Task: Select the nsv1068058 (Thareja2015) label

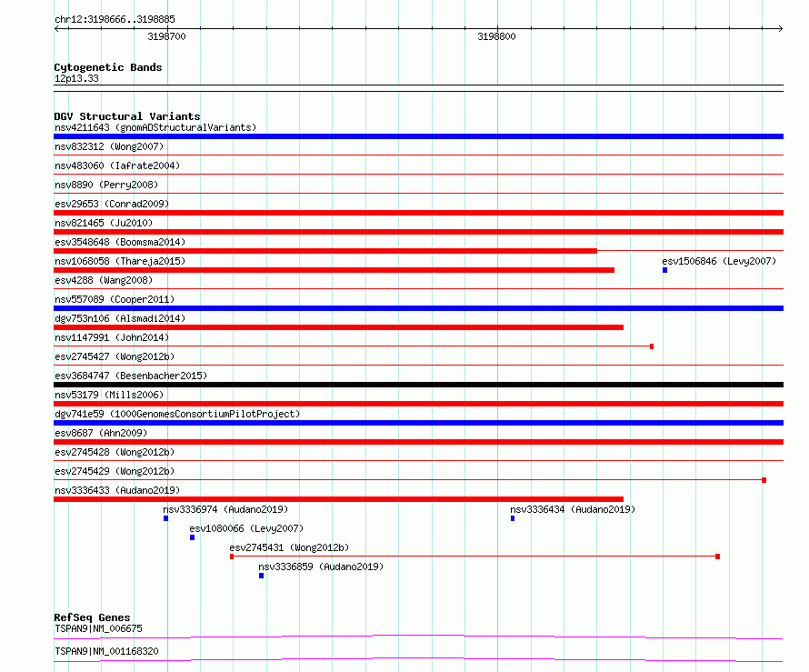Action: (120, 261)
